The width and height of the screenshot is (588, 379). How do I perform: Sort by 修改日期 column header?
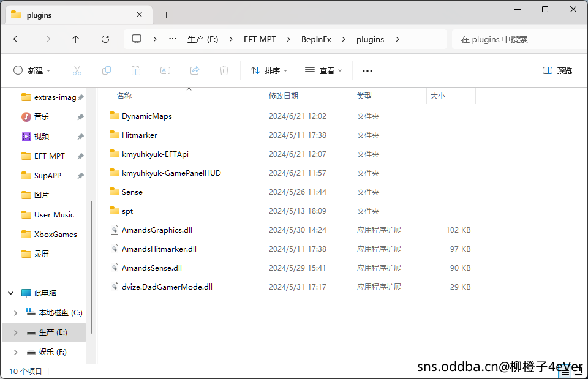click(x=284, y=96)
